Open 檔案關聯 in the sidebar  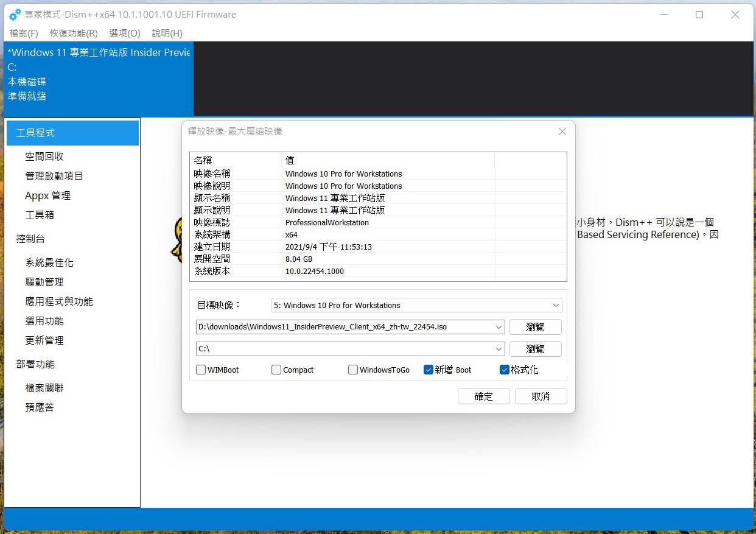pyautogui.click(x=44, y=388)
